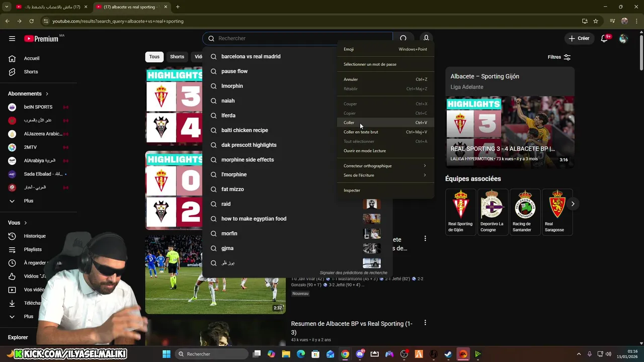
Task: Open File Explorer from the taskbar
Action: pos(286,354)
